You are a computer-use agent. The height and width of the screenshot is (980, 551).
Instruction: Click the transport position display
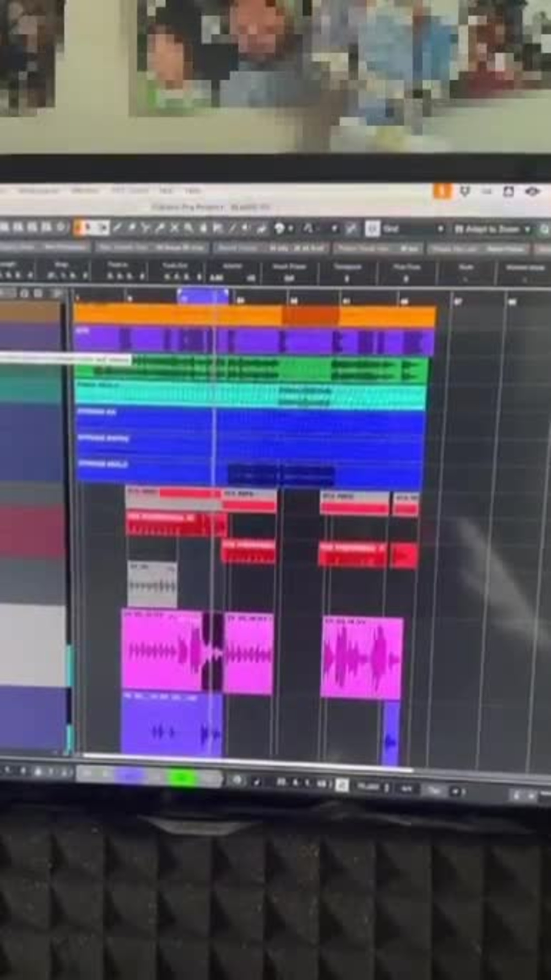coord(302,783)
